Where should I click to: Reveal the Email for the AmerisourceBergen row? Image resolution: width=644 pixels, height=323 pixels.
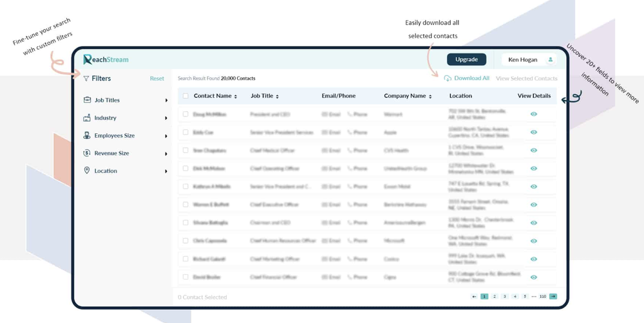pos(331,223)
